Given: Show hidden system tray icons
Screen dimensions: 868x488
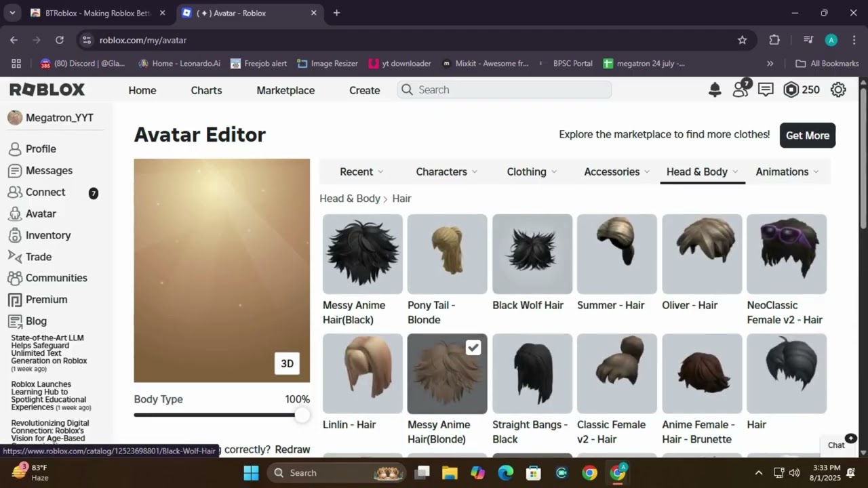Looking at the screenshot, I should 759,472.
